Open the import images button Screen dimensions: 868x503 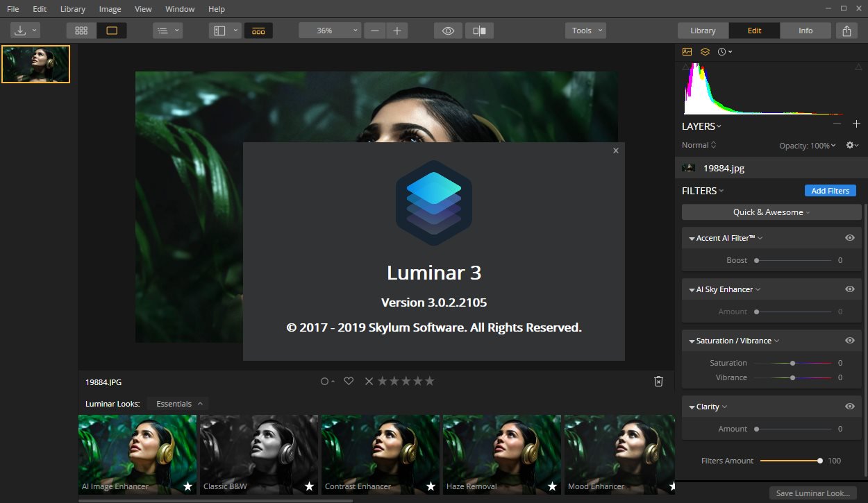point(25,31)
